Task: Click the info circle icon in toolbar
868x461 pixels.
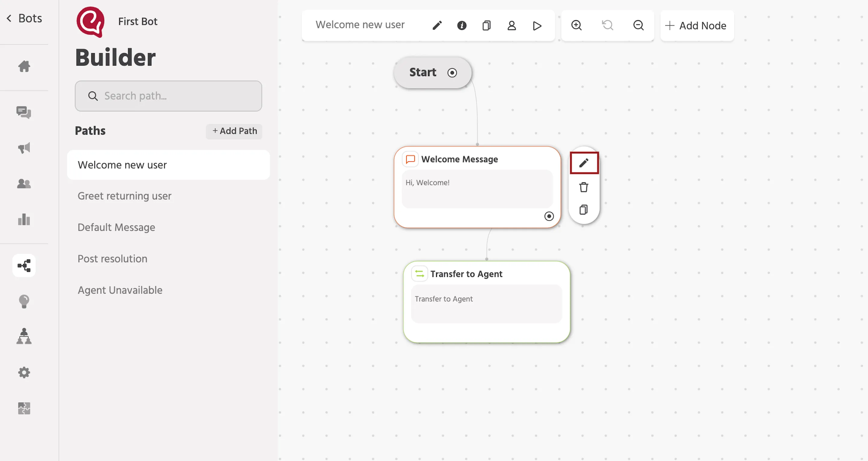Action: click(462, 26)
